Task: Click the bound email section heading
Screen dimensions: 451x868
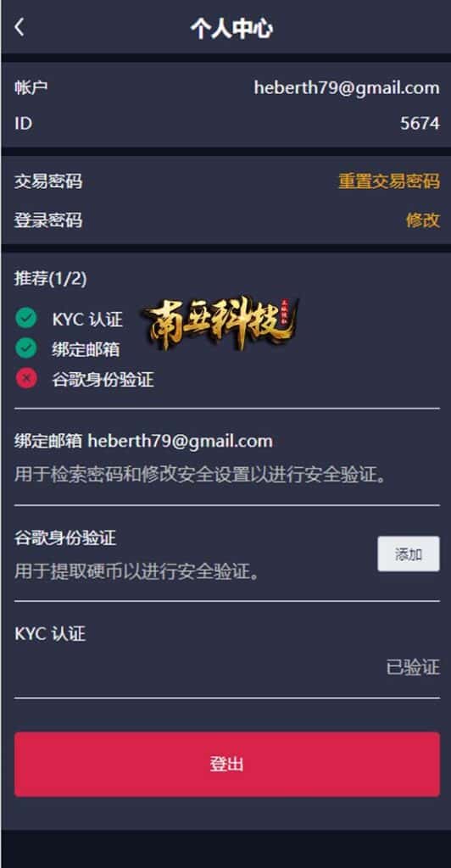Action: 143,441
